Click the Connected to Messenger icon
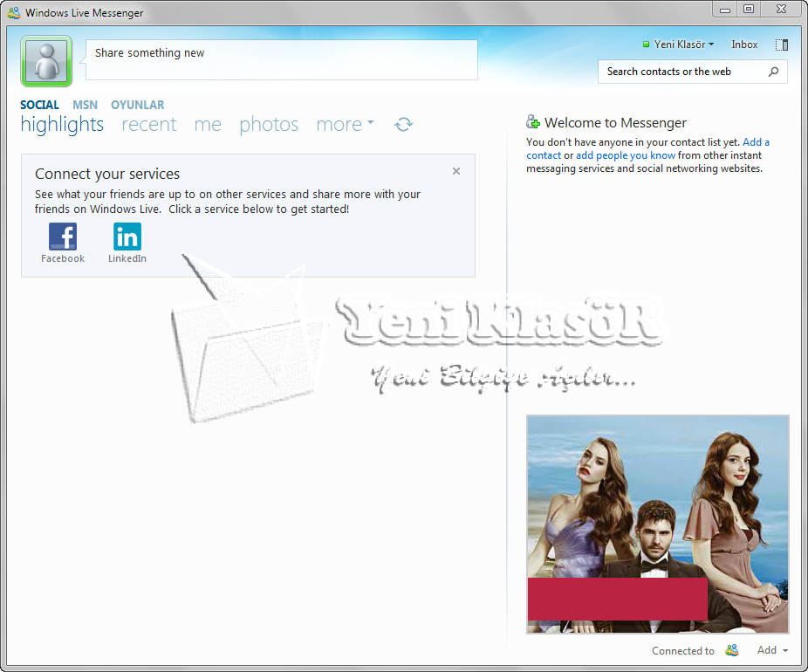Viewport: 808px width, 672px height. point(732,650)
